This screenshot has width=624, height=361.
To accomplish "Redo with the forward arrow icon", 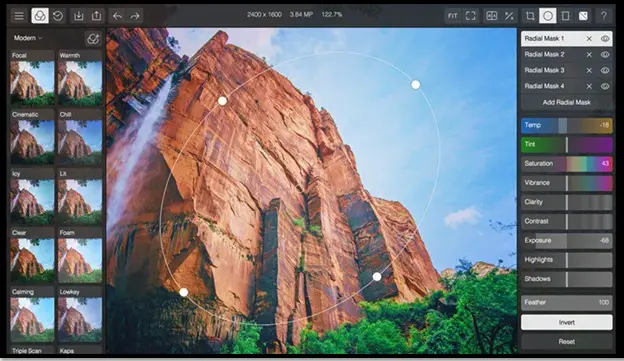I will tap(135, 16).
